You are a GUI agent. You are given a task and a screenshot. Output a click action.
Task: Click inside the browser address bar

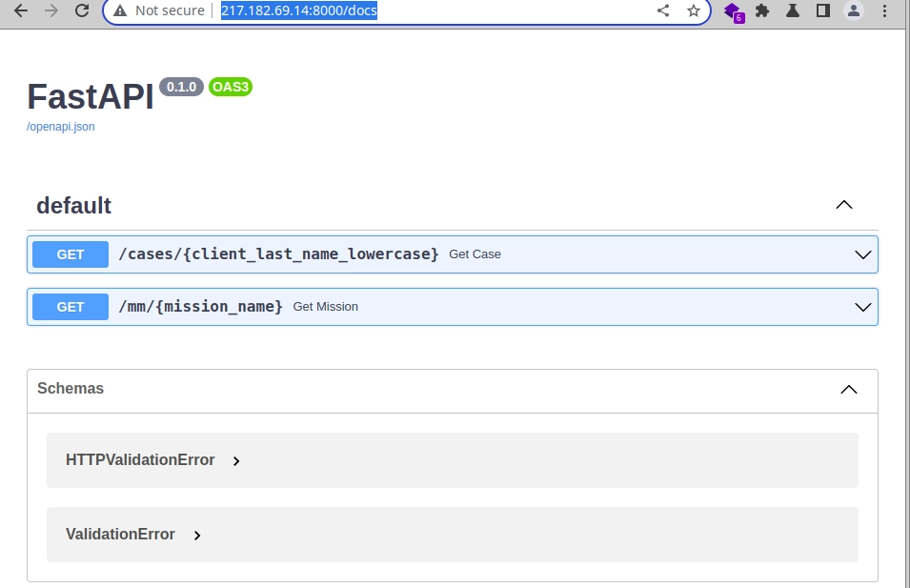381,10
